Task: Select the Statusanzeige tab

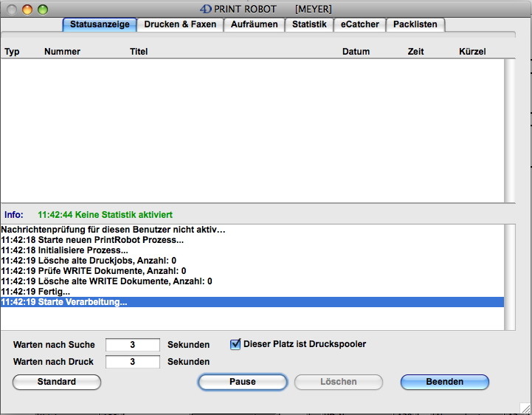Action: tap(100, 24)
